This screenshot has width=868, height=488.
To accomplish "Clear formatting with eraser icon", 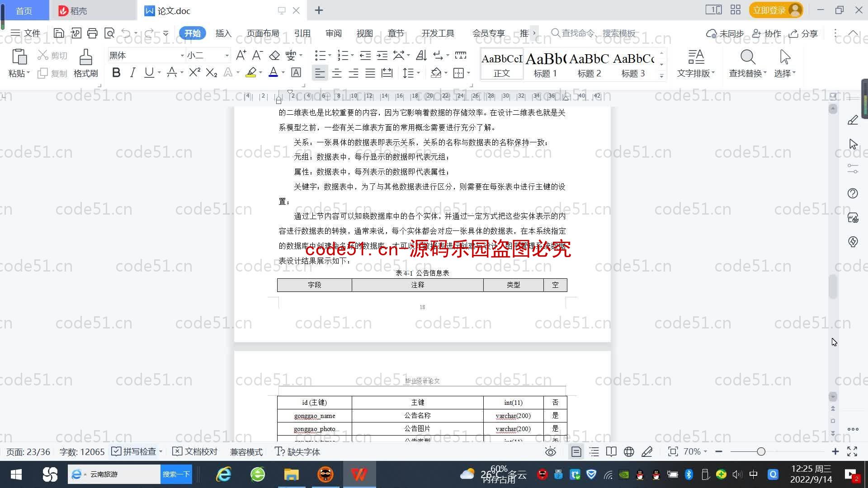I will 274,55.
